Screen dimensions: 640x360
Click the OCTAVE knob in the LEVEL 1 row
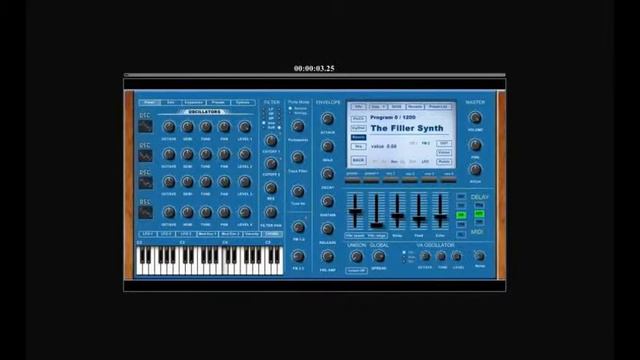point(169,127)
